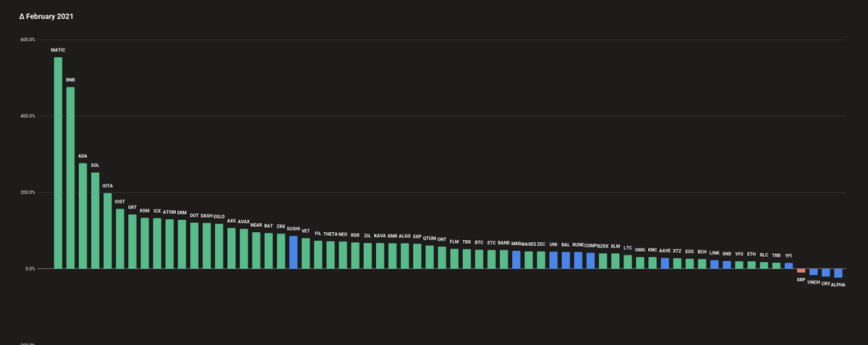
Task: Click the NEAR label text
Action: tap(256, 225)
